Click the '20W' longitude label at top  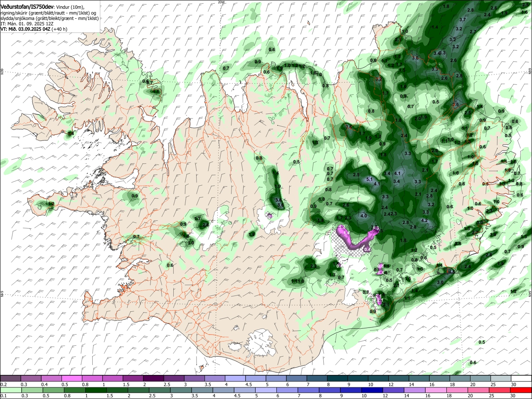pos(221,2)
